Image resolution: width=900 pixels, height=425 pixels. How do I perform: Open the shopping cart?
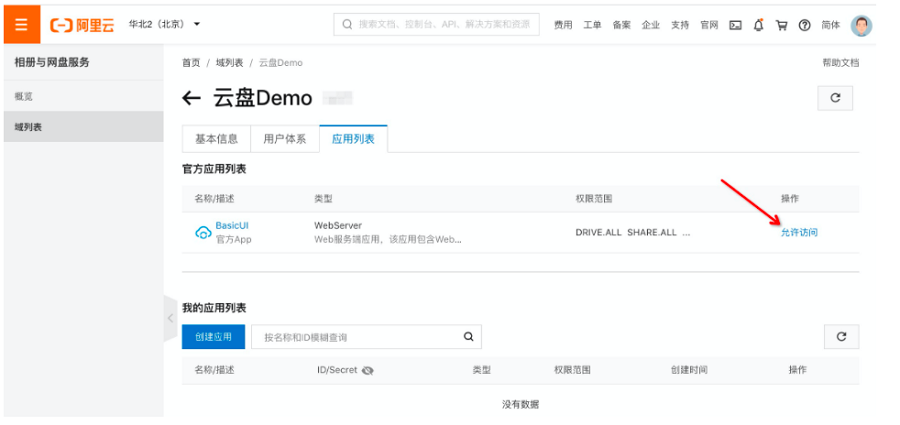781,25
